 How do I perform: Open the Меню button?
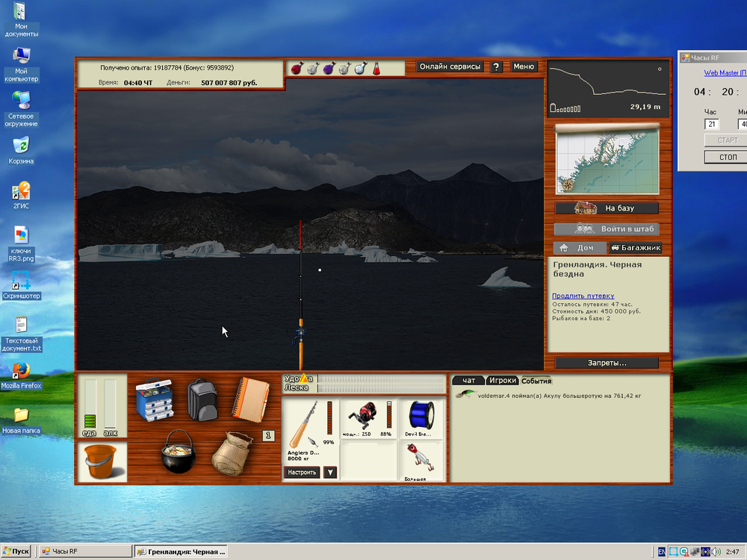(x=524, y=66)
